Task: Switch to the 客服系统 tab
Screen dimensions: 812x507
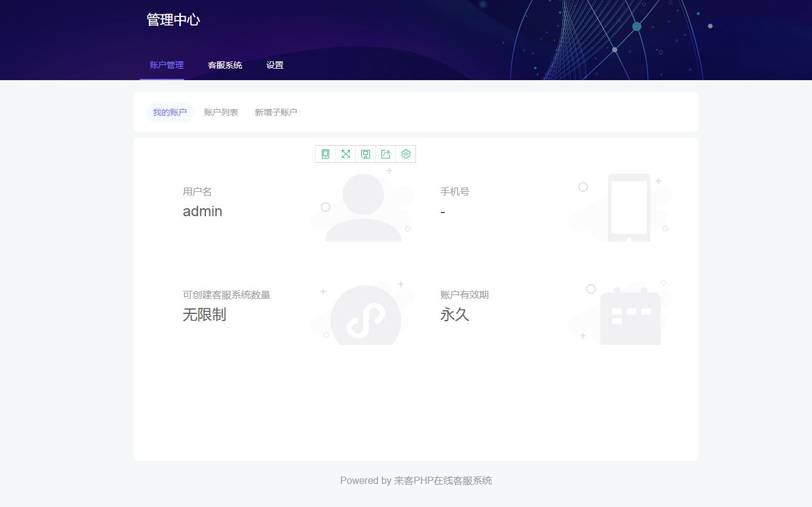Action: tap(225, 64)
